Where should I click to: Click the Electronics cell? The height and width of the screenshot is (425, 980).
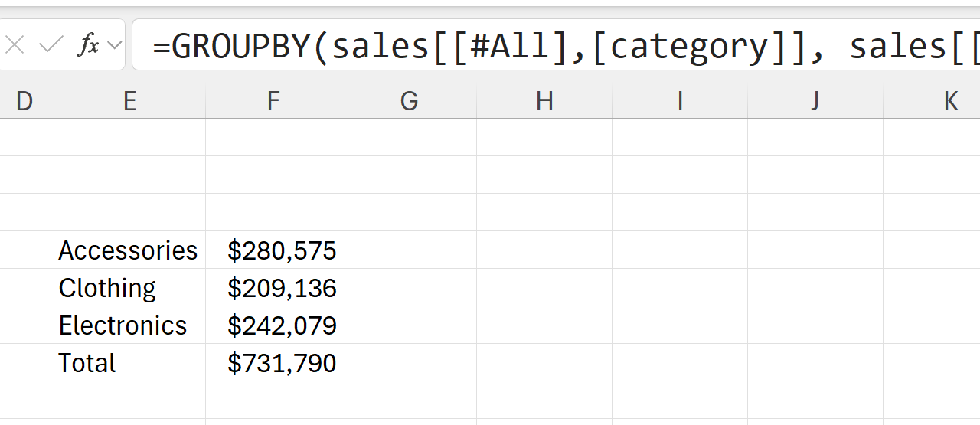coord(129,325)
